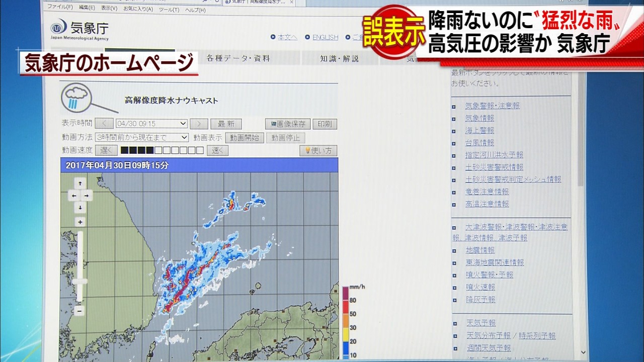Click the fifth animation speed box
This screenshot has height=362, width=644.
158,150
